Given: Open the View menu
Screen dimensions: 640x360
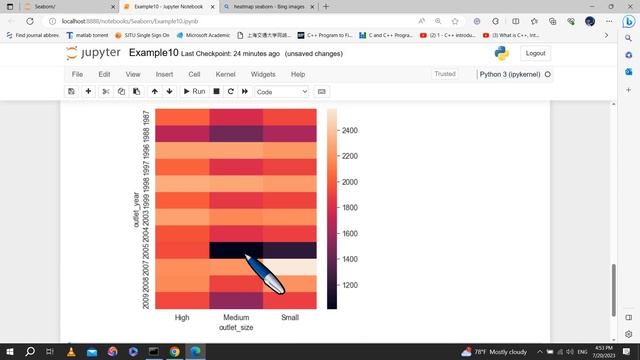Looking at the screenshot, I should [133, 74].
